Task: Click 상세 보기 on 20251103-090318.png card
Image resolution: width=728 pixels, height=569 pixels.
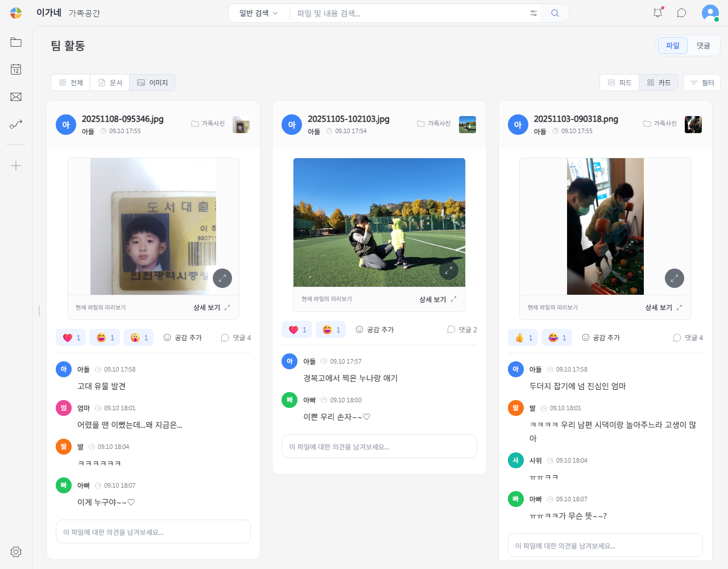Action: pos(664,307)
